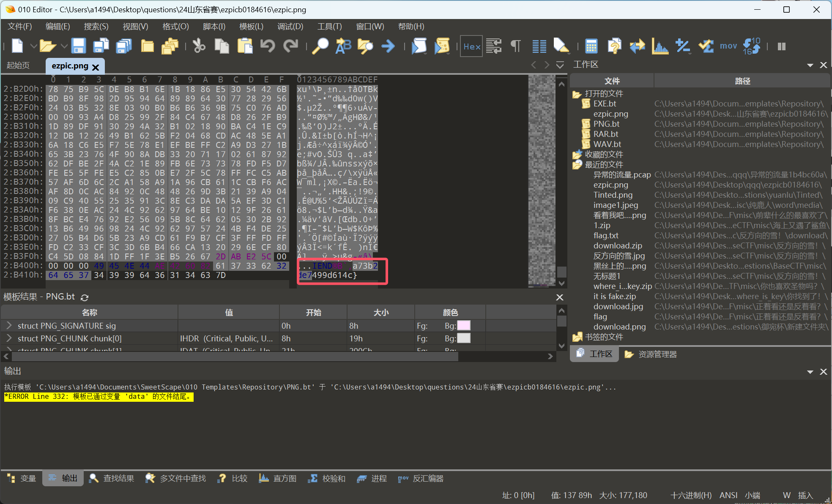832x504 pixels.
Task: Open dropdown arrow next to Open file
Action: (x=64, y=46)
